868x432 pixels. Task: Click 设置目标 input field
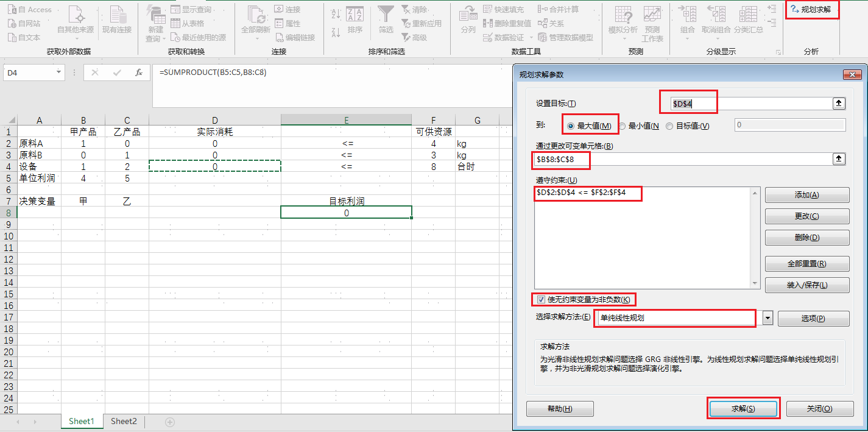coord(750,104)
